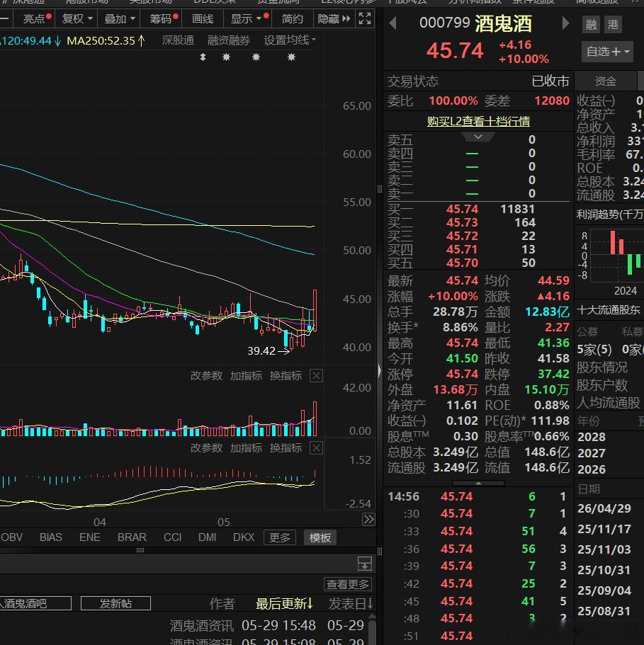The width and height of the screenshot is (644, 645).
Task: Click the date row 26/04/29
Action: point(604,508)
